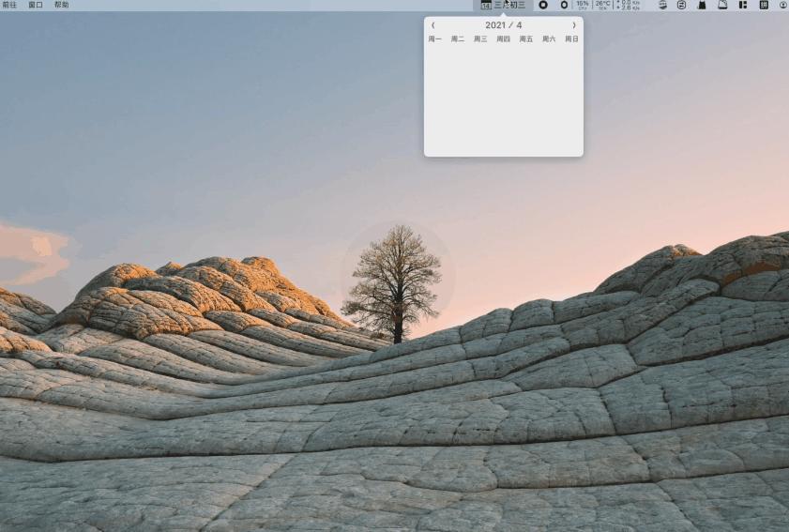
Task: Click the cat-shaped menu bar icon
Action: coord(702,5)
